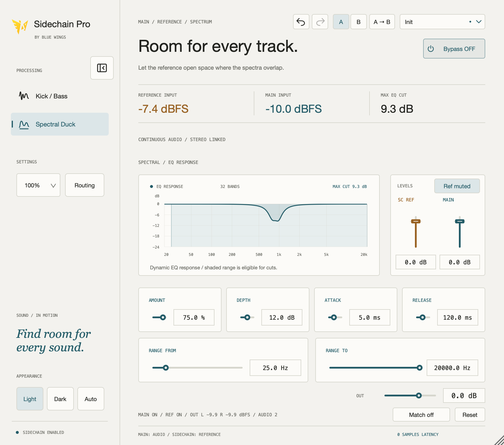Screen dimensions: 504x445
Task: Switch appearance to Dark
Action: 60,399
